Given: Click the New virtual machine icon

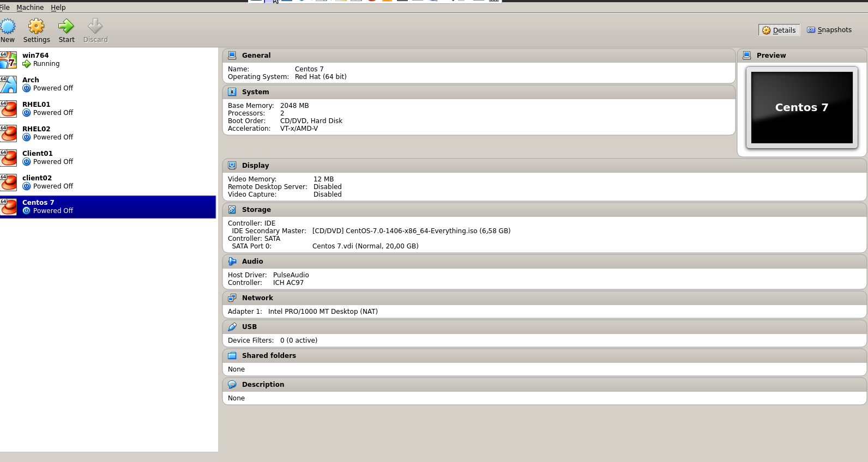Looking at the screenshot, I should pyautogui.click(x=8, y=26).
